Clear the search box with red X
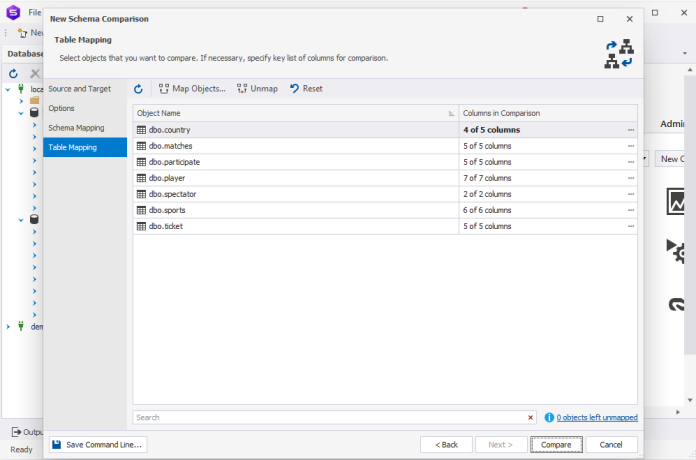The image size is (696, 460). 531,417
